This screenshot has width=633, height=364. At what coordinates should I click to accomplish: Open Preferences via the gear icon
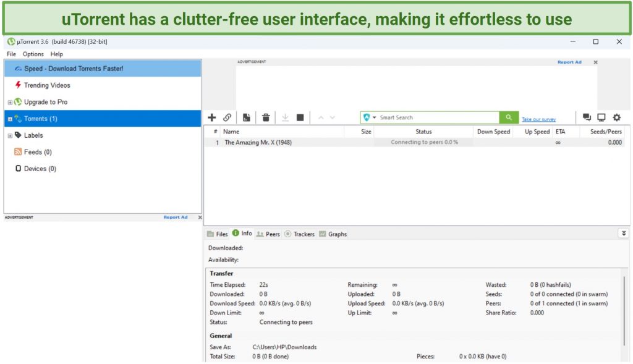pos(616,117)
